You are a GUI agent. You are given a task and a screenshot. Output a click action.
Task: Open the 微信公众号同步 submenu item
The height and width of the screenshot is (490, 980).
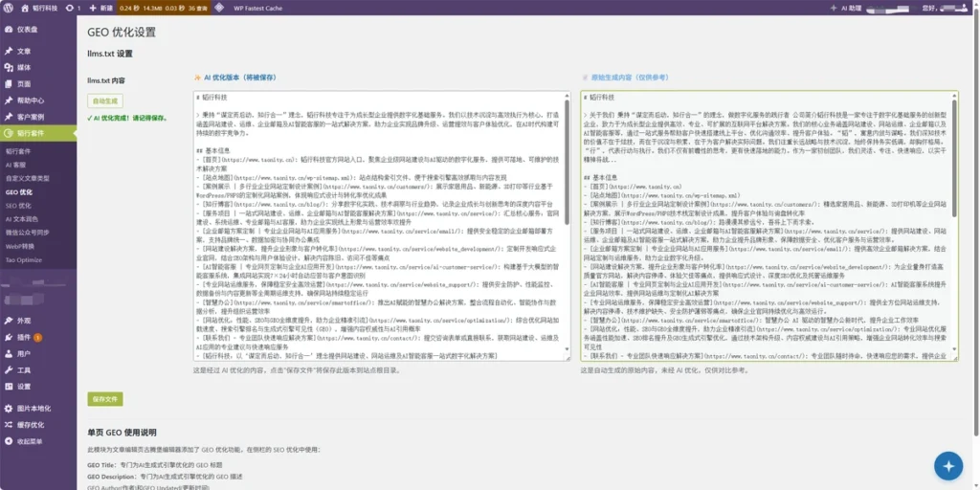(x=27, y=233)
